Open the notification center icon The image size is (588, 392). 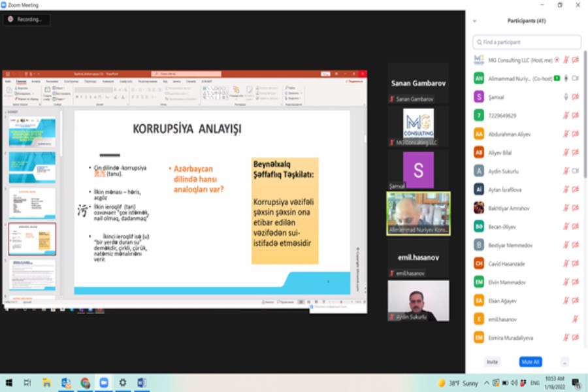pyautogui.click(x=576, y=383)
